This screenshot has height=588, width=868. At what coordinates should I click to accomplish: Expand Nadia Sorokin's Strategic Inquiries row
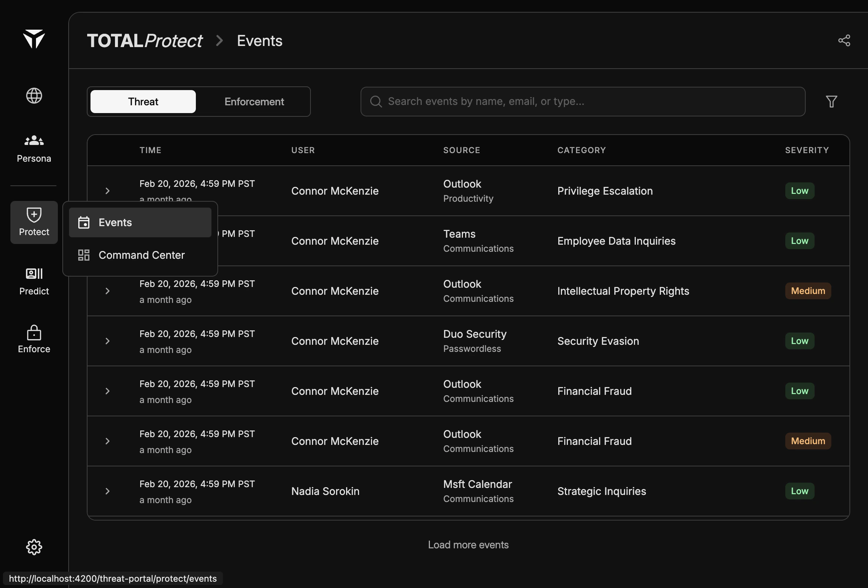click(x=108, y=491)
